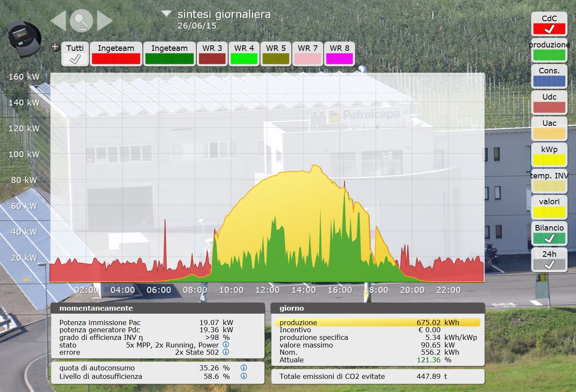576x392 pixels.
Task: Click the highlighted produzione row in giorno
Action: 377,322
